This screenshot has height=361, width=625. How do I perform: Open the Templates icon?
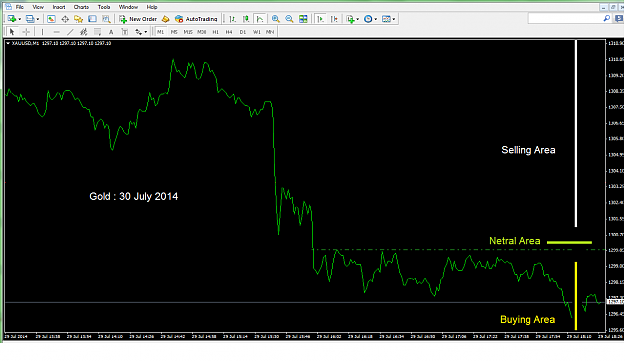point(386,19)
